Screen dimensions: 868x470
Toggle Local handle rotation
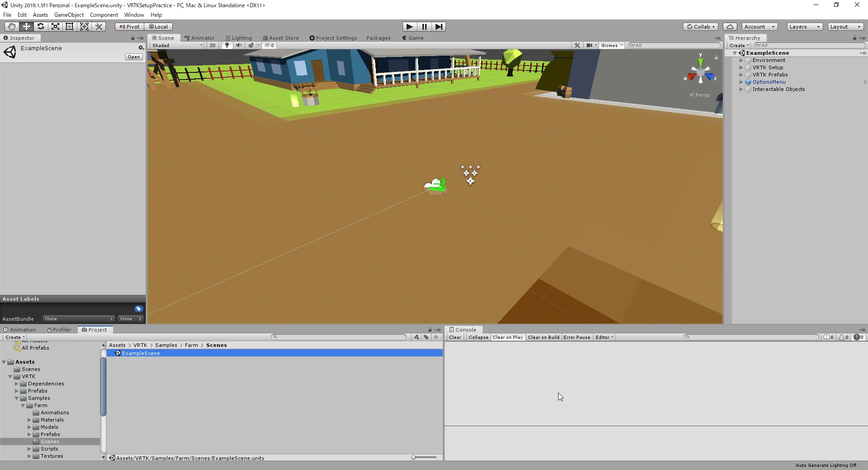pyautogui.click(x=158, y=27)
